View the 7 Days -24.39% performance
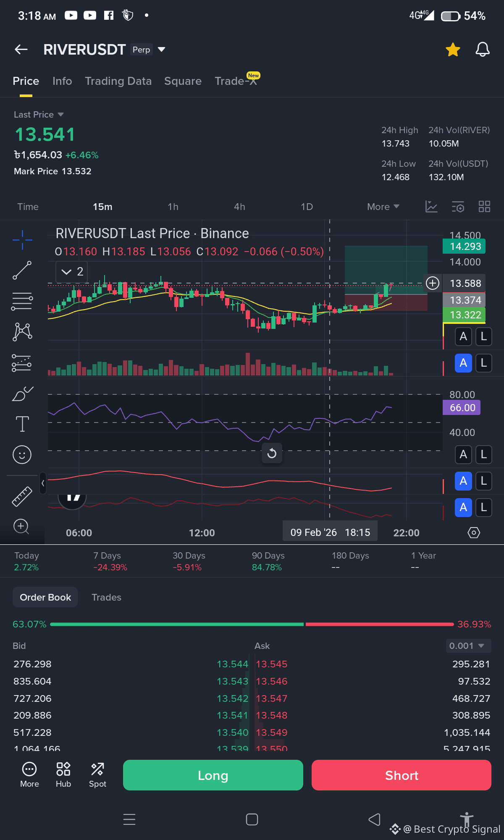The image size is (504, 840). 110,562
